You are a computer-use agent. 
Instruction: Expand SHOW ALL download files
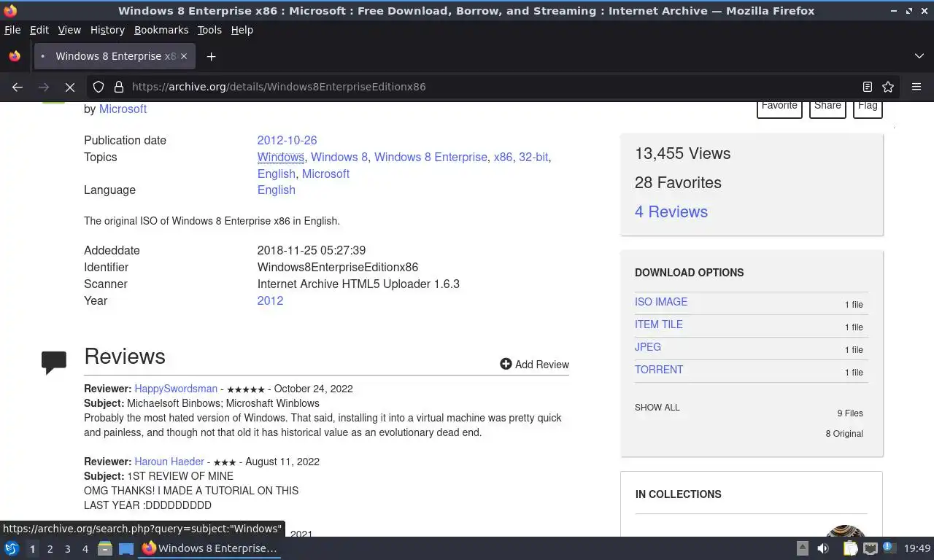pos(657,408)
